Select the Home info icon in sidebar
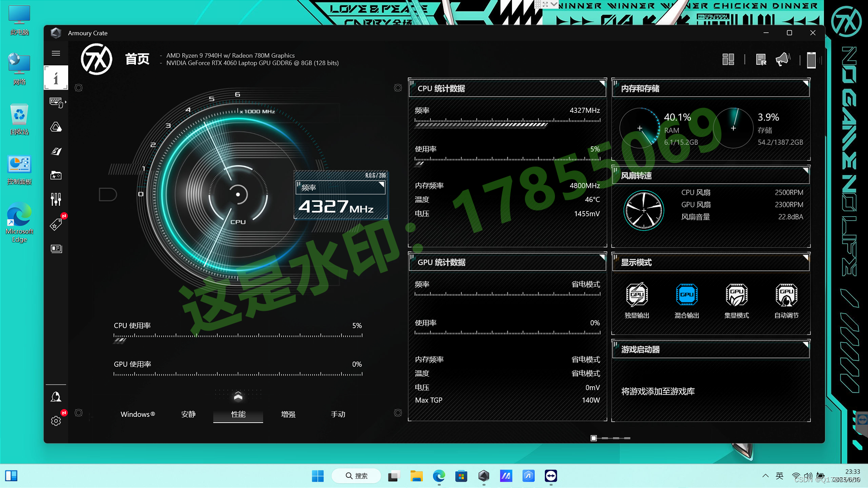868x488 pixels. click(56, 78)
